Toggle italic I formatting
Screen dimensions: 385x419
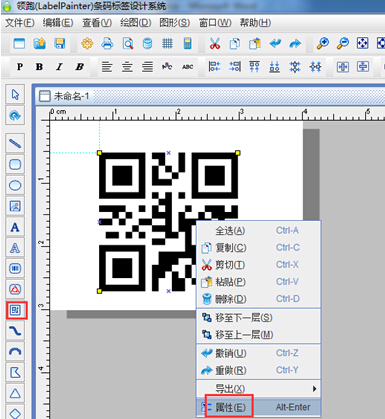pos(59,67)
